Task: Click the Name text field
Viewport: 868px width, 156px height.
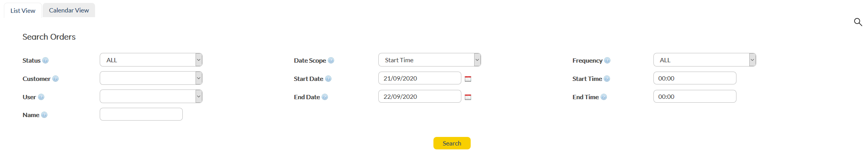Action: click(141, 114)
